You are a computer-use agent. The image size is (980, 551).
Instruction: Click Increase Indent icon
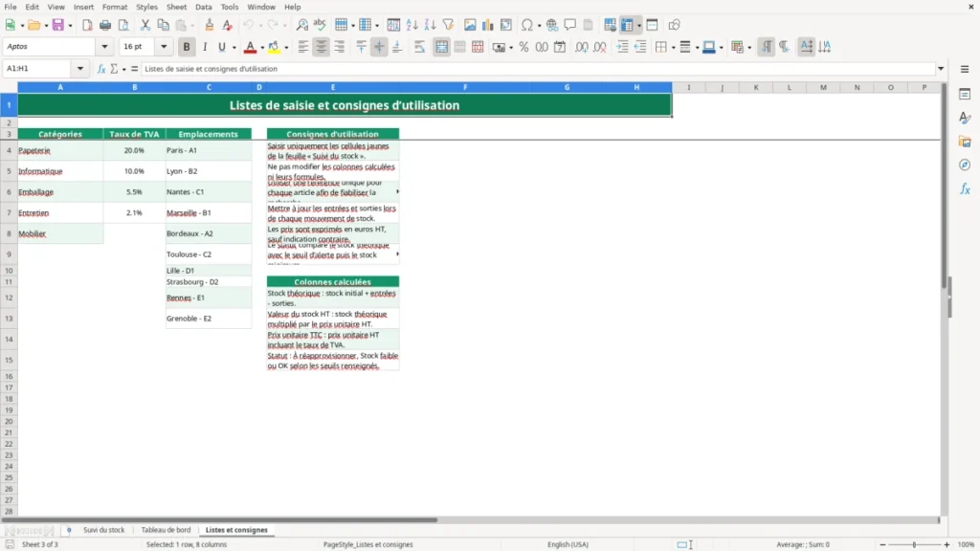(x=622, y=47)
